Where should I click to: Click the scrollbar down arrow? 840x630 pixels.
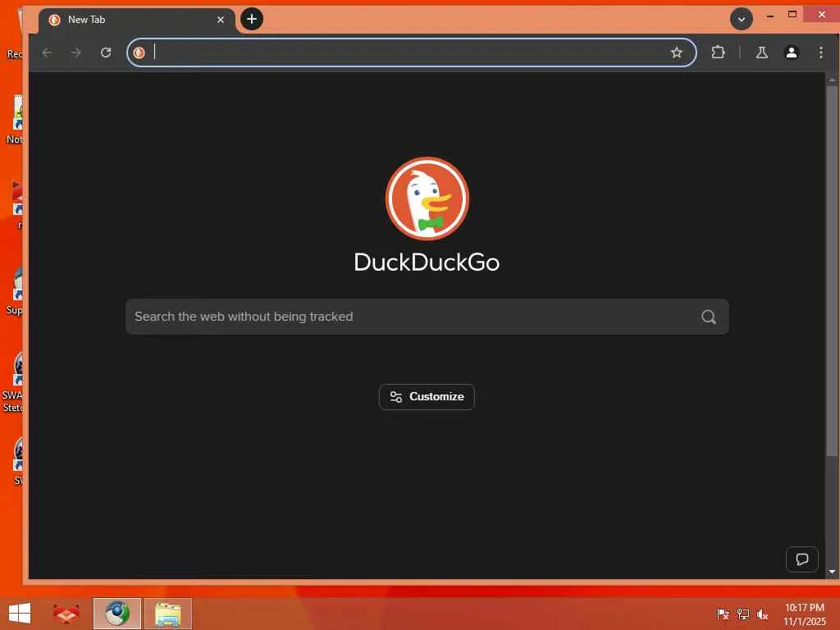coord(832,572)
